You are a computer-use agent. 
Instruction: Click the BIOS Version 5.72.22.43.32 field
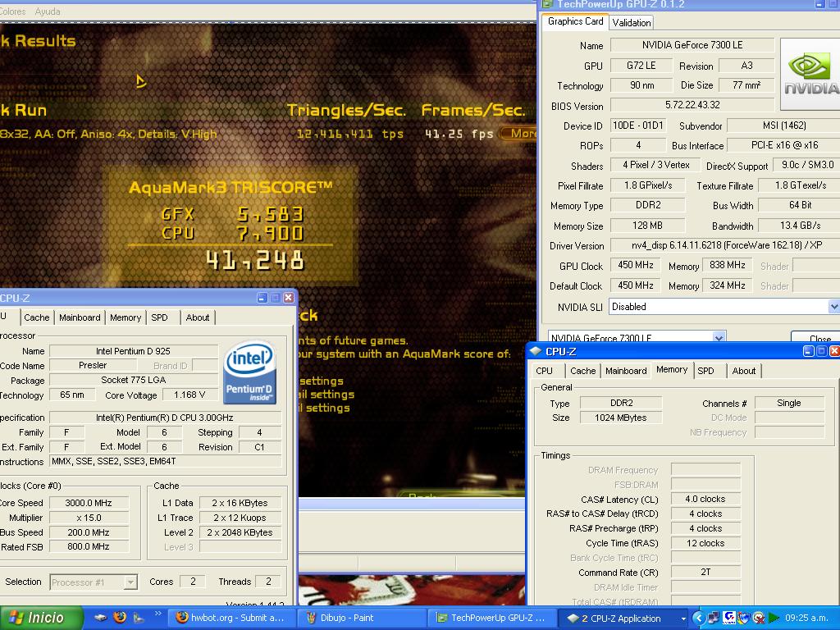pos(692,105)
